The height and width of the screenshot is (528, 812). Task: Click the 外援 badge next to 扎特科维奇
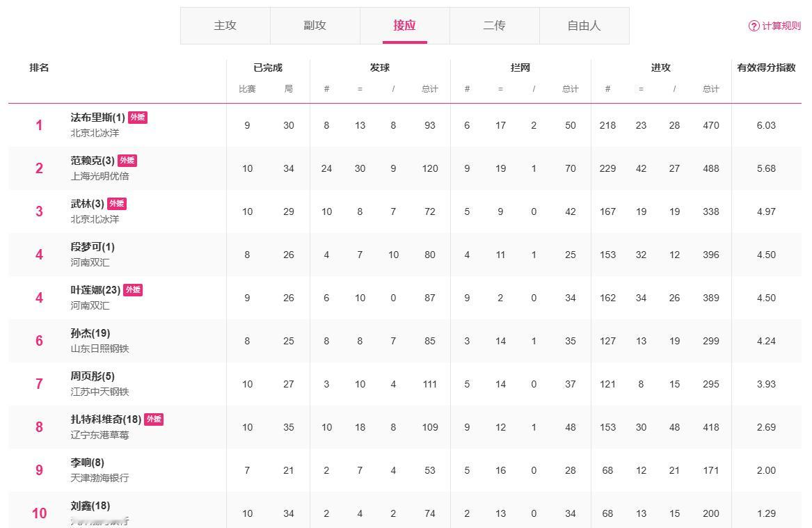(x=154, y=419)
